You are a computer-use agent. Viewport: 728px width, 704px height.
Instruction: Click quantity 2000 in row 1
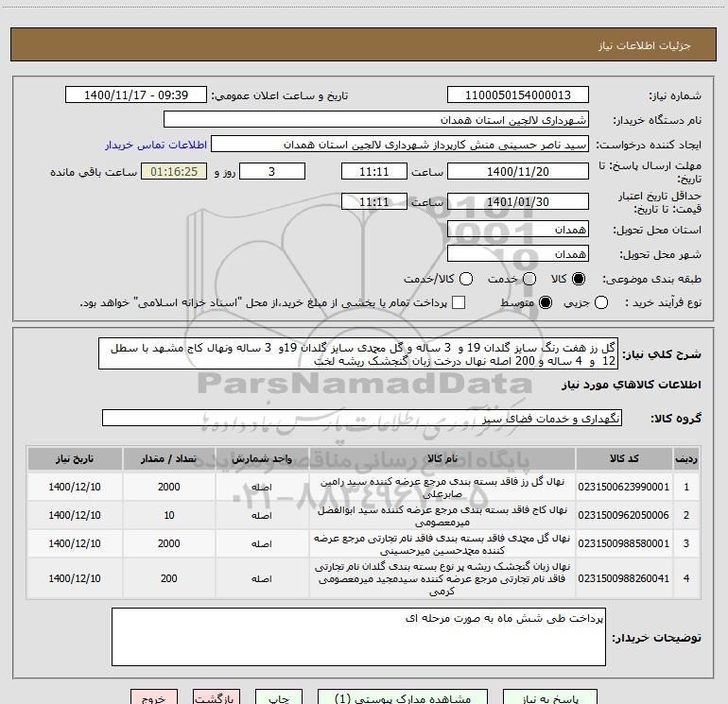click(x=169, y=487)
